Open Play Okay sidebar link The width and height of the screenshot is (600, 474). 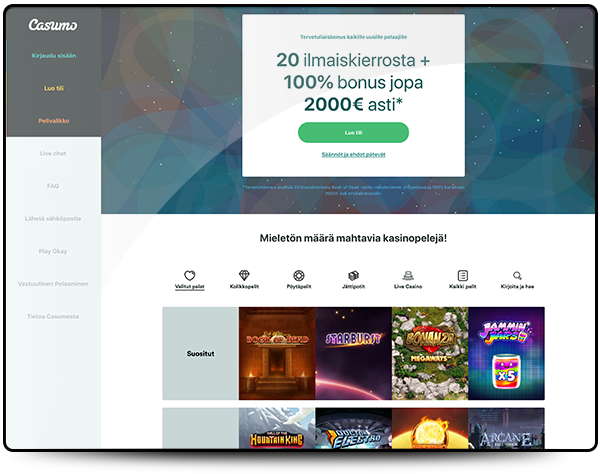[x=53, y=251]
